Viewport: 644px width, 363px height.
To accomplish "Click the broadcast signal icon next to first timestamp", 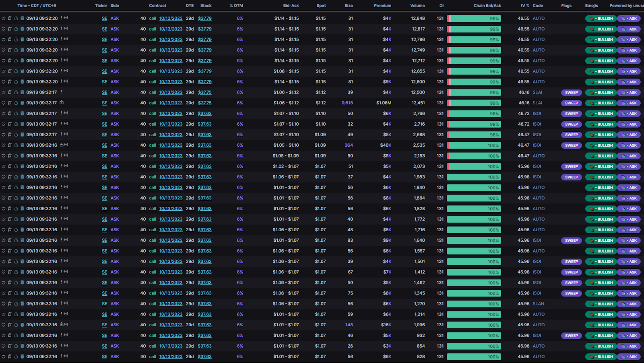I will pyautogui.click(x=66, y=18).
